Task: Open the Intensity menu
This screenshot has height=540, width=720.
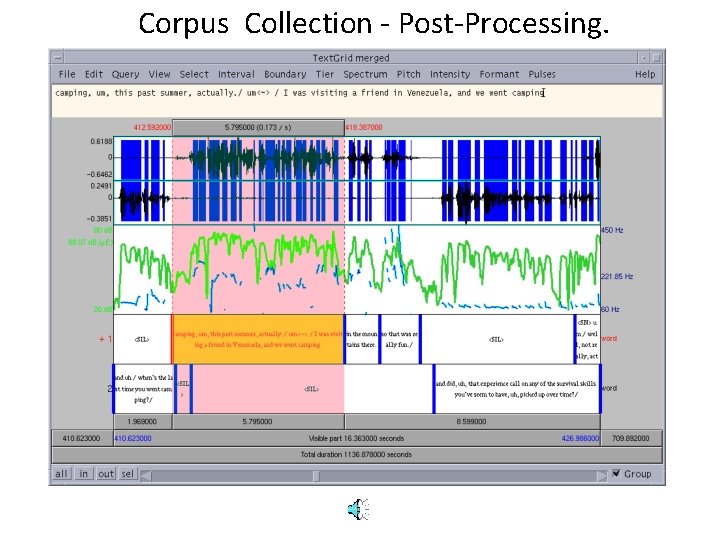Action: 450,74
